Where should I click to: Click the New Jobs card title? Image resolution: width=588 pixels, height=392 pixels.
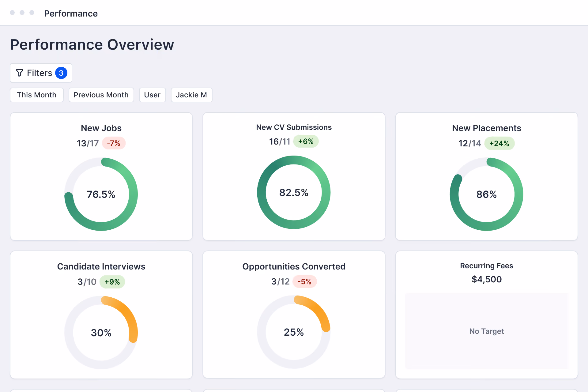point(101,128)
